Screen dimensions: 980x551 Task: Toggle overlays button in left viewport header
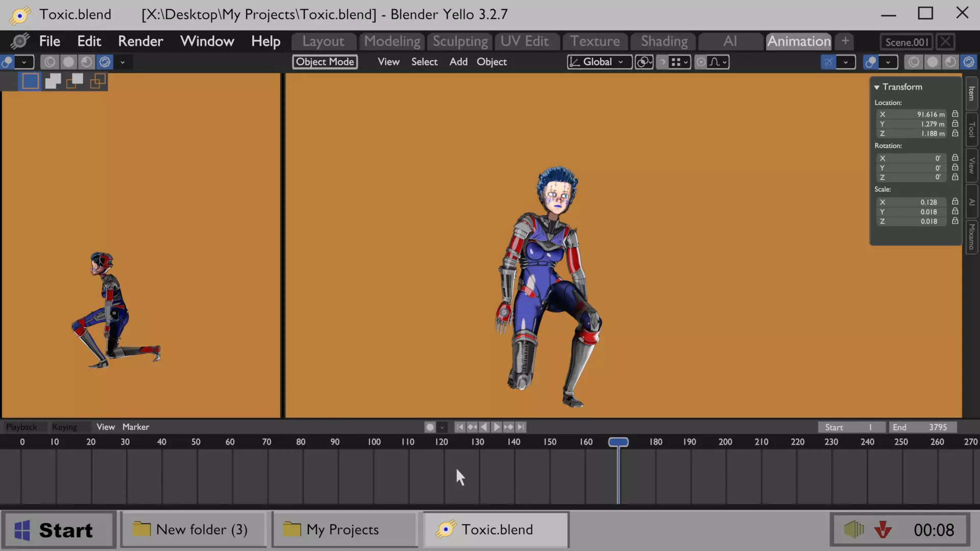pos(8,62)
